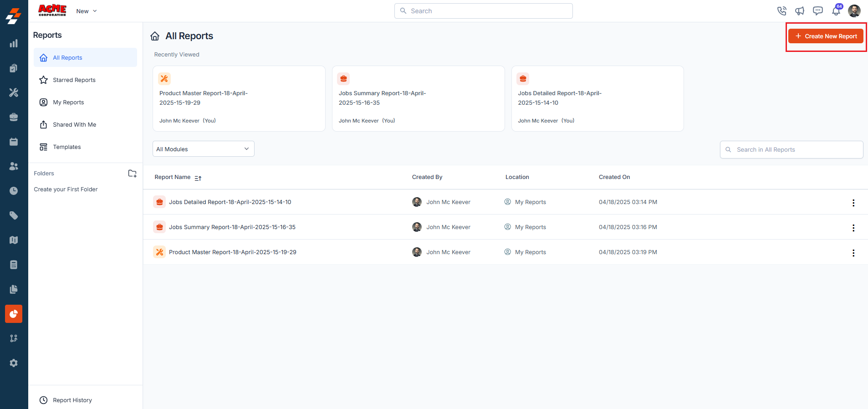This screenshot has width=868, height=409.
Task: Click the Location column header
Action: pyautogui.click(x=517, y=177)
